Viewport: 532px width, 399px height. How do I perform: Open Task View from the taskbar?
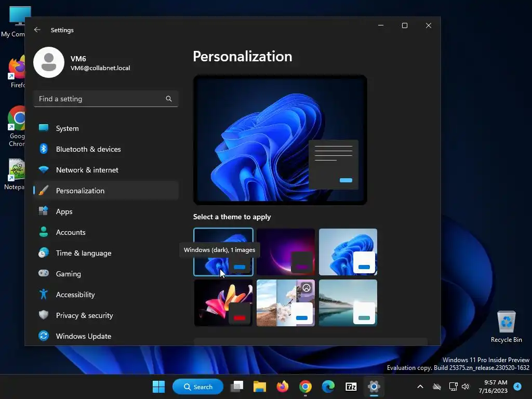[x=237, y=387]
